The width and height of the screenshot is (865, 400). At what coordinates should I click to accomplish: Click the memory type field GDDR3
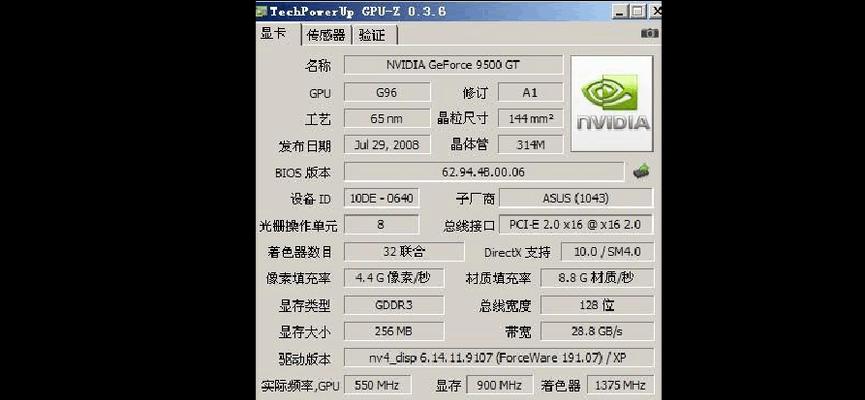(394, 305)
